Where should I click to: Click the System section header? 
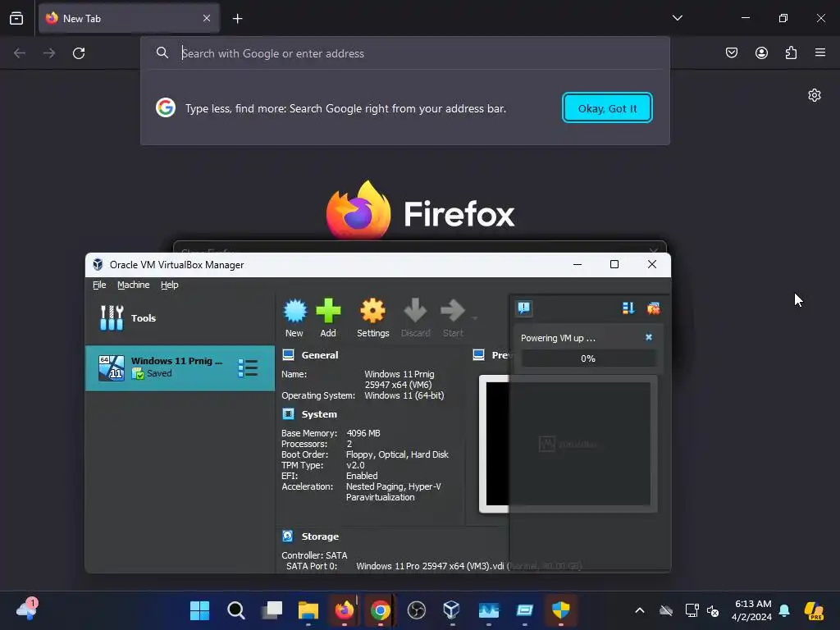[x=319, y=414]
